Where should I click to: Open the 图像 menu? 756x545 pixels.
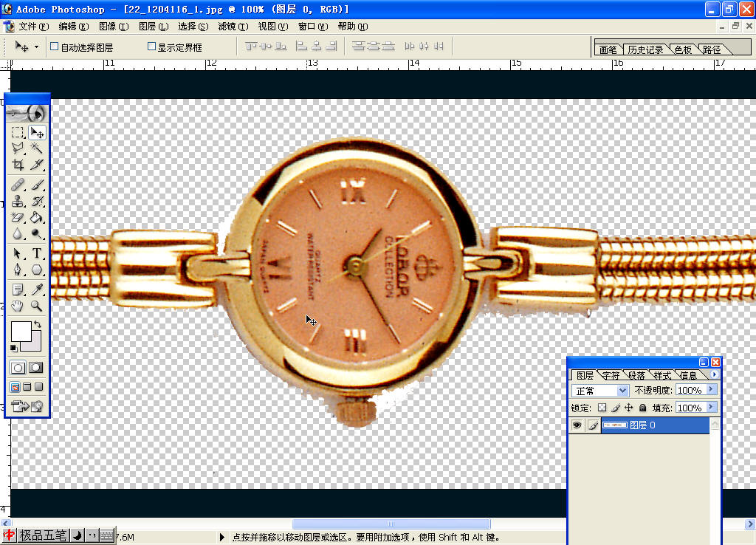pyautogui.click(x=114, y=27)
